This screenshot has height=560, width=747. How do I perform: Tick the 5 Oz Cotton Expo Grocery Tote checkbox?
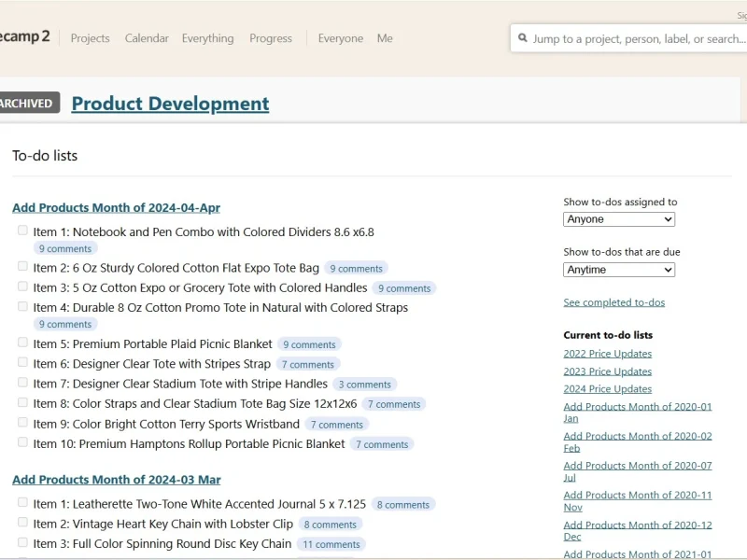(x=22, y=287)
